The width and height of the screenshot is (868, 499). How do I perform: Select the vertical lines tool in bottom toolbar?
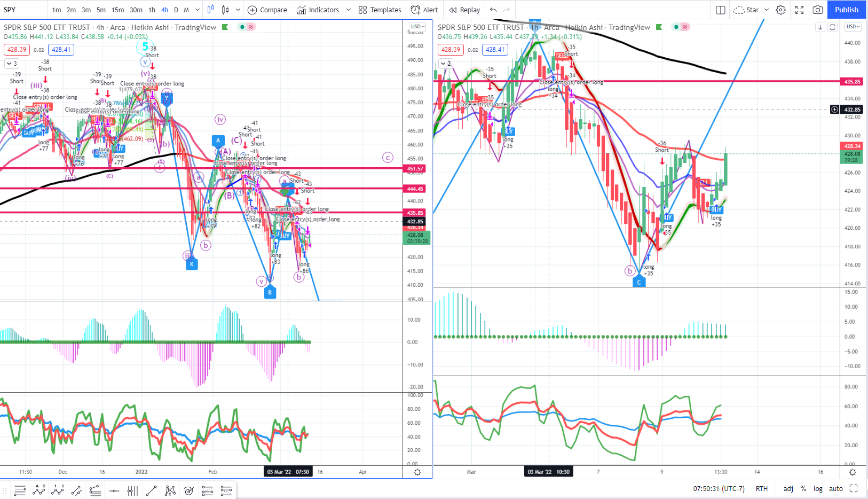pyautogui.click(x=132, y=490)
